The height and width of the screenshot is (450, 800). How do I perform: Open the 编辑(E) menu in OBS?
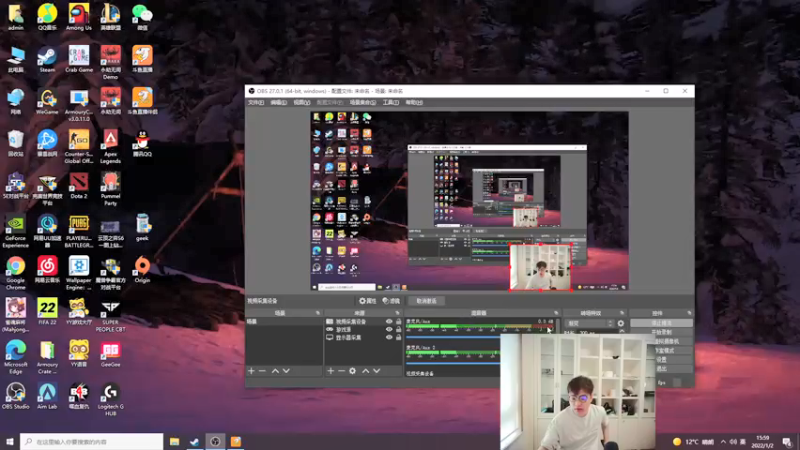tap(279, 103)
